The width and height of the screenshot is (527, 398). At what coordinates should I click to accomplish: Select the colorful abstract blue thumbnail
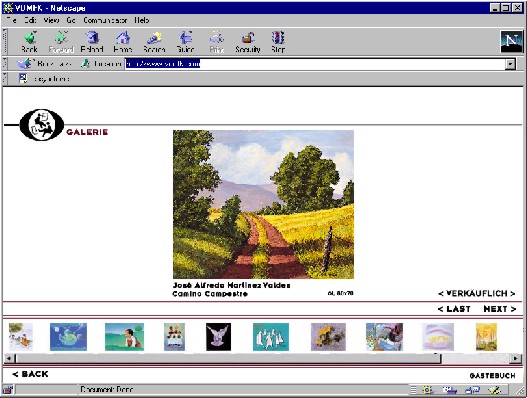pos(384,337)
